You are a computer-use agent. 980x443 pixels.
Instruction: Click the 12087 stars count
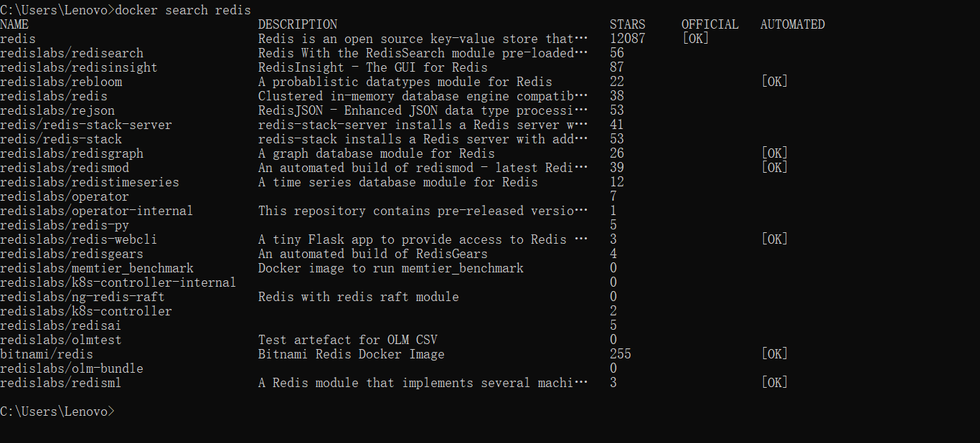tap(628, 39)
